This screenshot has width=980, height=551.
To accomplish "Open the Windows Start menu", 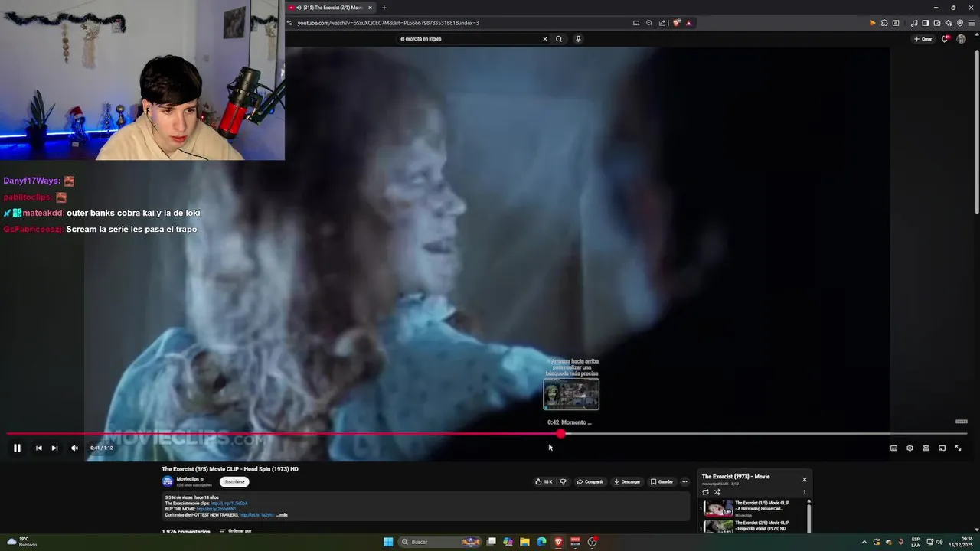I will pyautogui.click(x=388, y=542).
